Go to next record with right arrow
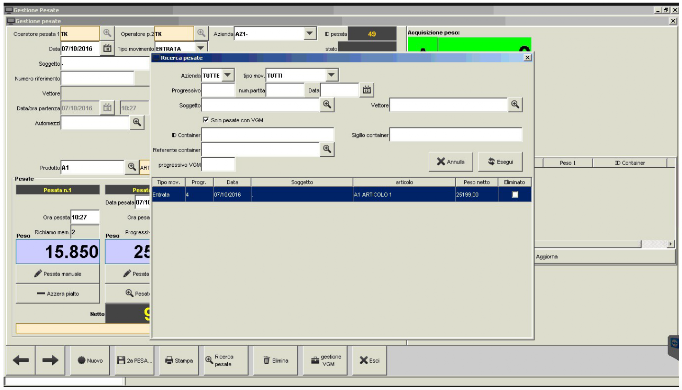The height and width of the screenshot is (390, 682). coord(50,360)
